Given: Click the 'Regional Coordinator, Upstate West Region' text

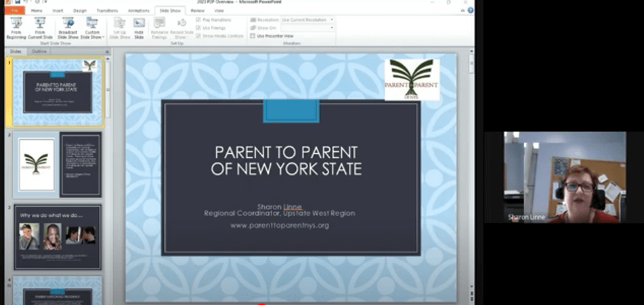Looking at the screenshot, I should click(x=280, y=213).
